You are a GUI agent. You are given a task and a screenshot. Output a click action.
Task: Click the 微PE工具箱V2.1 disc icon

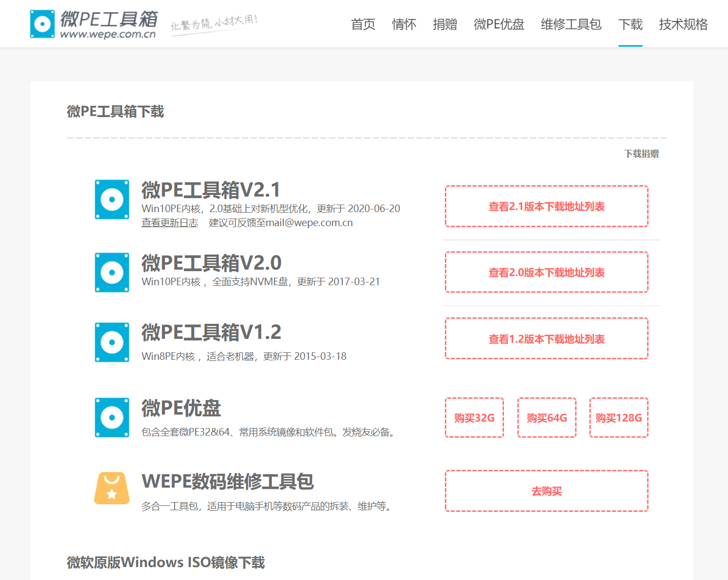click(x=112, y=199)
